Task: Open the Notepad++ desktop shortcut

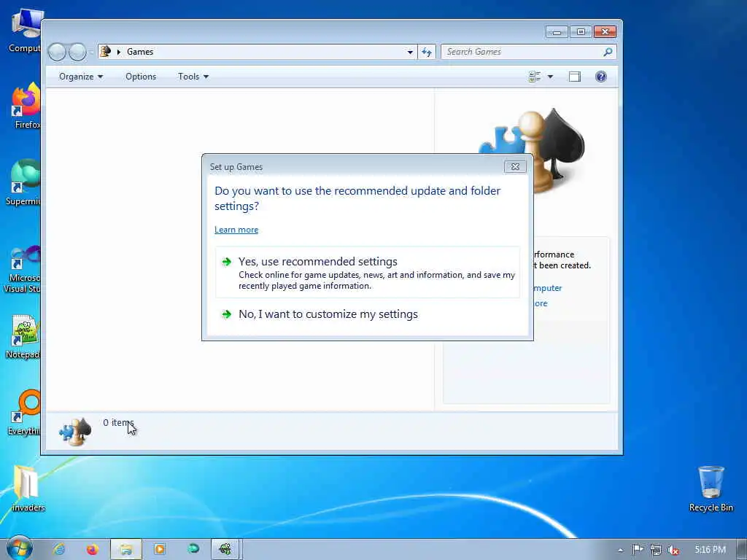Action: coord(24,336)
